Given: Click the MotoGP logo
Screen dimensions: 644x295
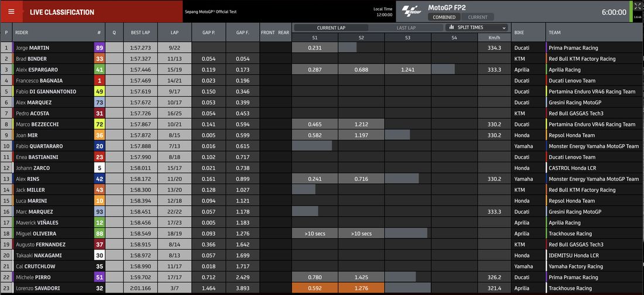Looking at the screenshot, I should tap(412, 11).
